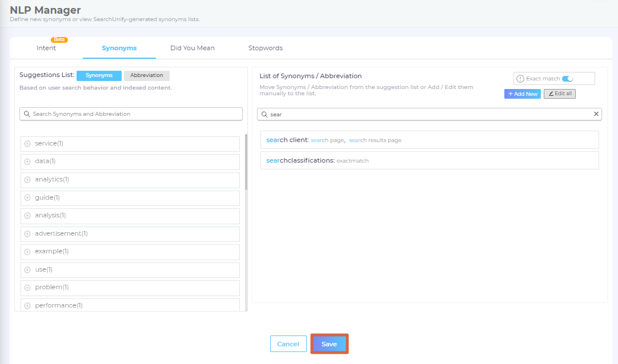Screen dimensions: 618x364
Task: Click the Exact match info icon
Action: 520,79
